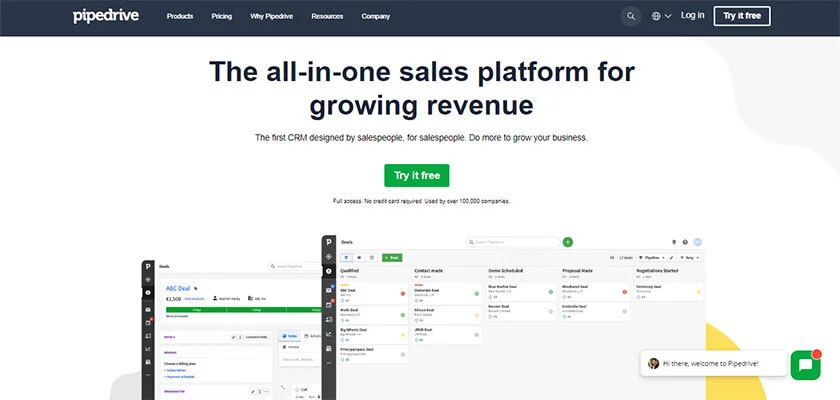The width and height of the screenshot is (840, 400).
Task: Click the Payment schedule link
Action: click(179, 377)
